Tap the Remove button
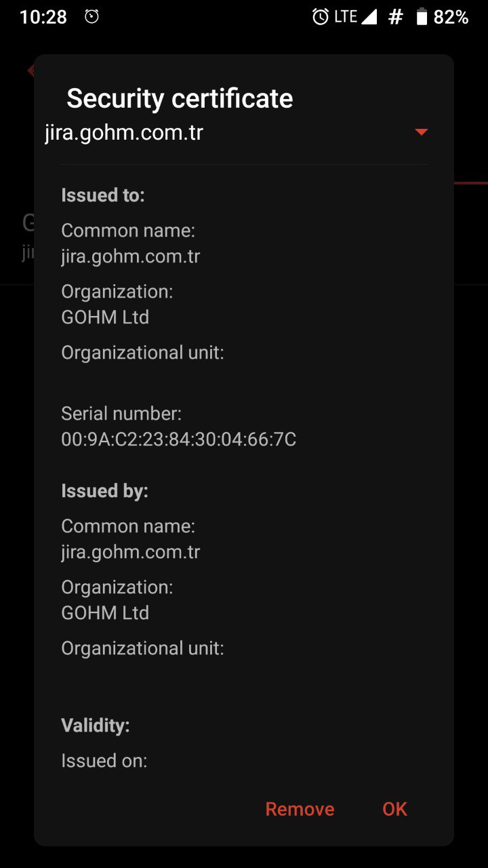 300,809
